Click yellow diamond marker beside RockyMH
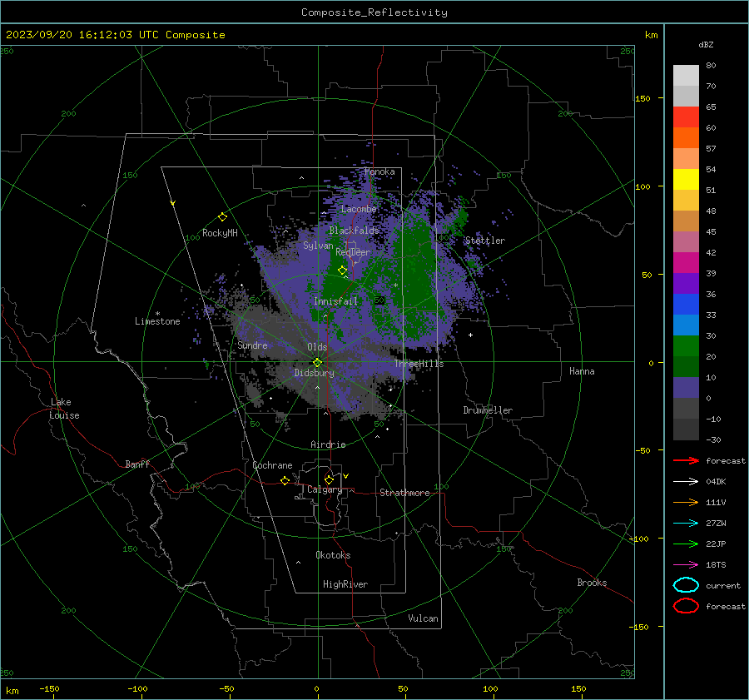 (222, 217)
